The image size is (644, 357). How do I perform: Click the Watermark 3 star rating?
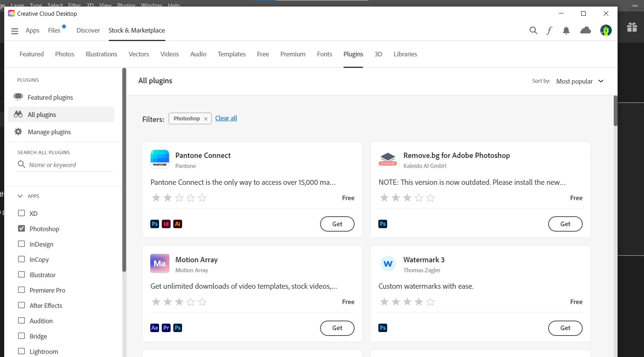pos(407,302)
